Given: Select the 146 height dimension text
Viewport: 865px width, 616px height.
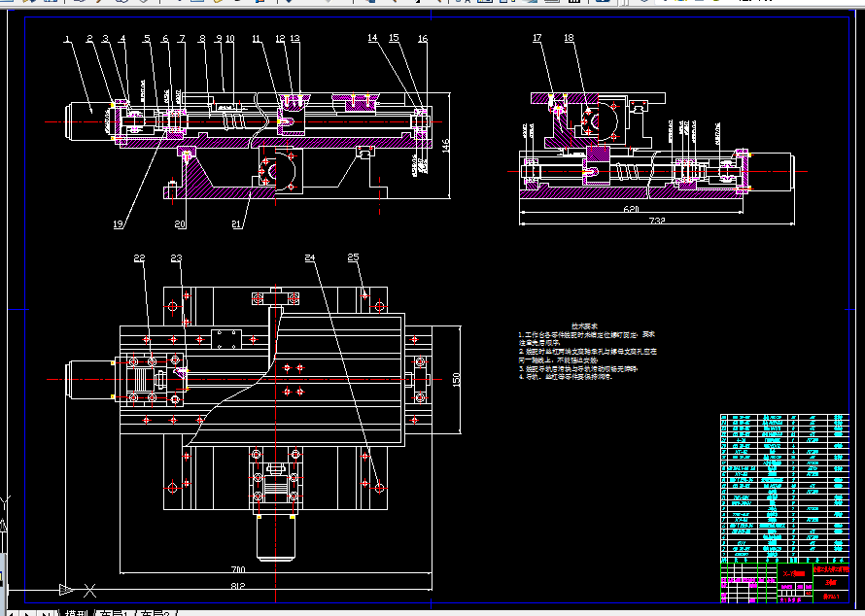Looking at the screenshot, I should (446, 145).
